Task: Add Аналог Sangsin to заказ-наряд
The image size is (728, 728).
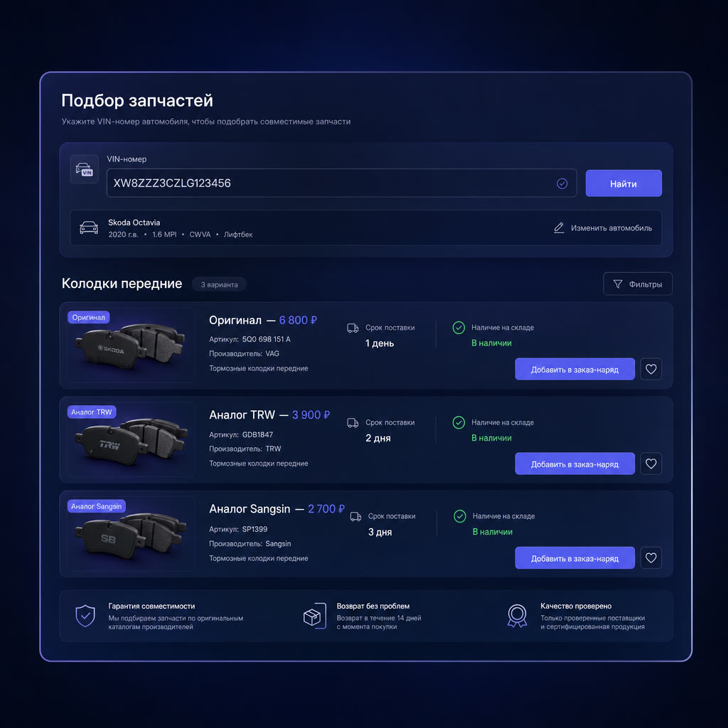Action: click(574, 557)
